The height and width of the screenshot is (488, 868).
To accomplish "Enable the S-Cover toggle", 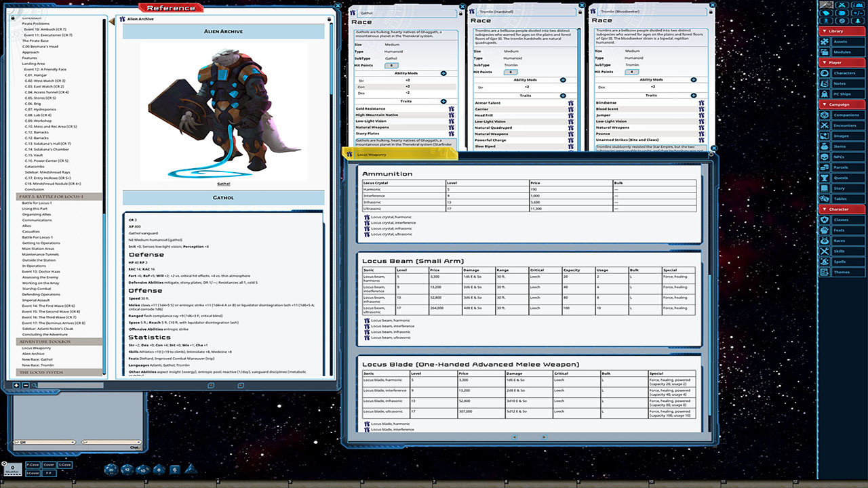I will (65, 465).
